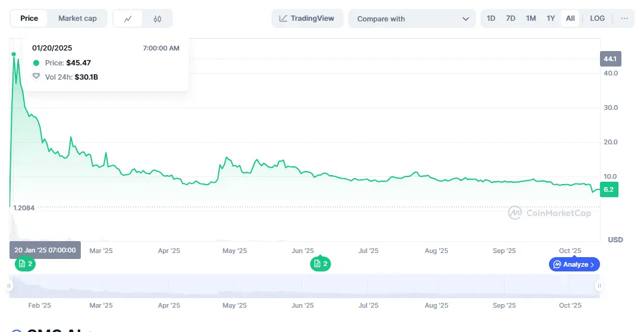
Task: Click the news marker near June '25
Action: pos(321,264)
